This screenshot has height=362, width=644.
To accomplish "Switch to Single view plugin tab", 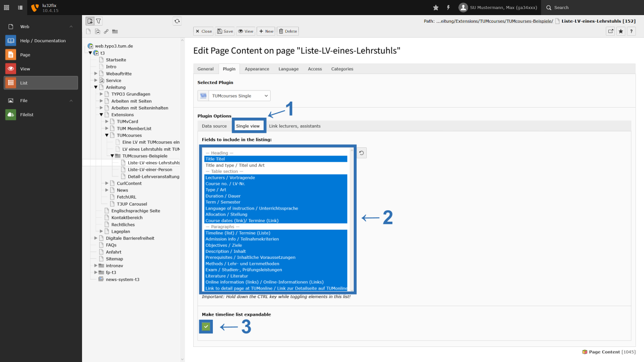I will [248, 126].
